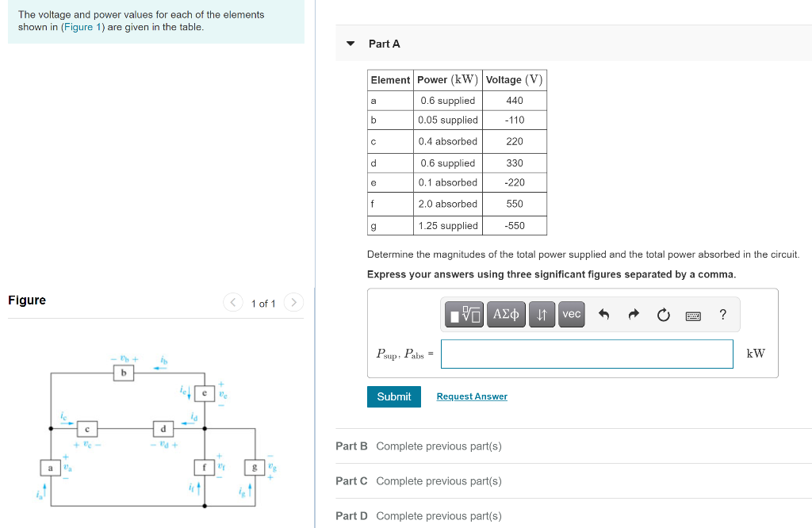
Task: Click the Request Answer link
Action: point(471,396)
